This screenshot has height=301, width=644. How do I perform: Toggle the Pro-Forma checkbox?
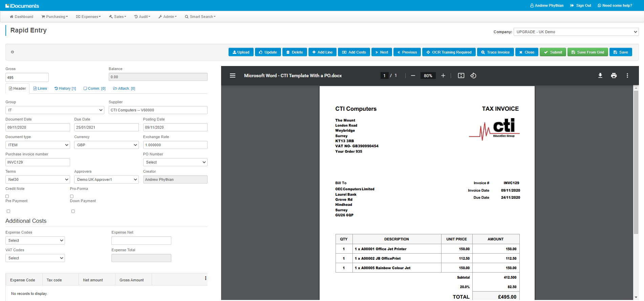(x=72, y=196)
